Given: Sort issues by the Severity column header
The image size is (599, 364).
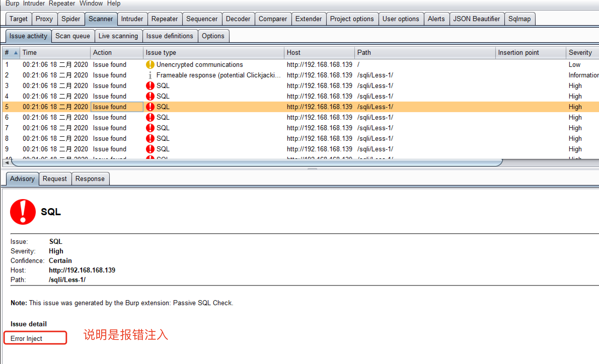Looking at the screenshot, I should (x=580, y=53).
